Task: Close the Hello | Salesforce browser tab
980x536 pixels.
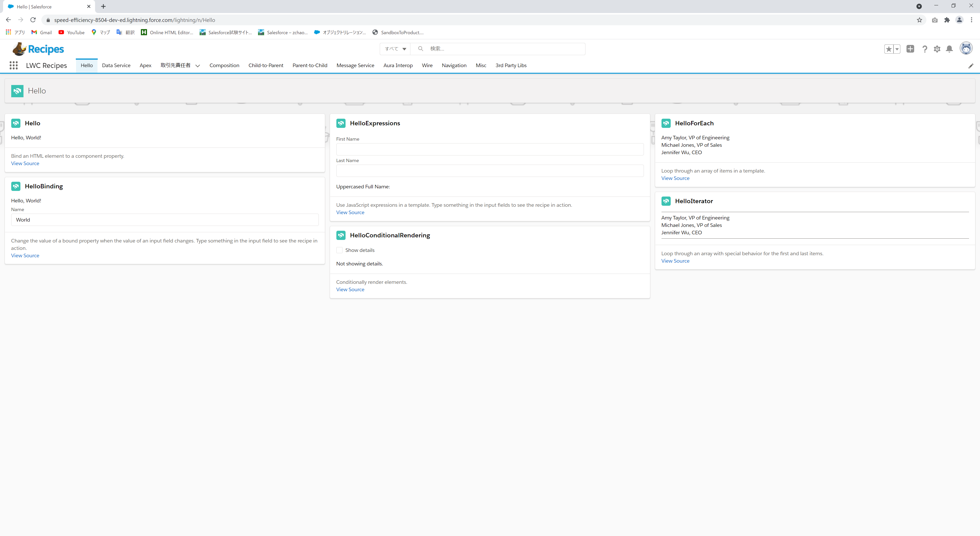Action: 89,6
